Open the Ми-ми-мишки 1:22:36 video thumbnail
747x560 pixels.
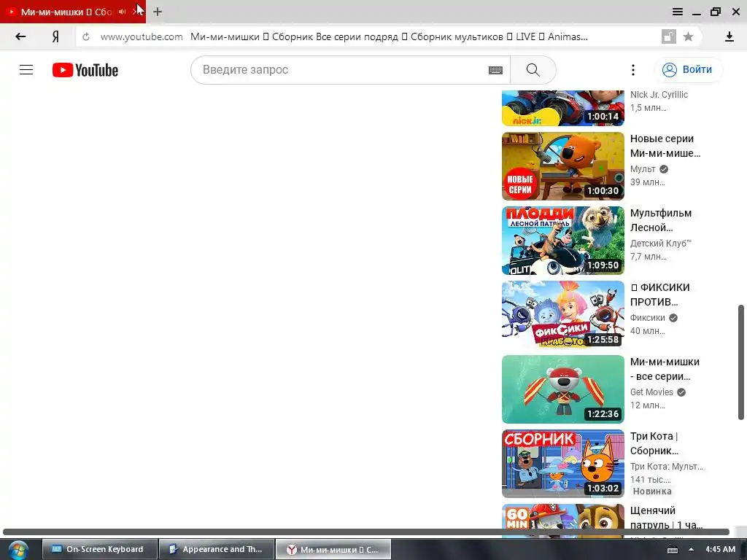(x=562, y=389)
